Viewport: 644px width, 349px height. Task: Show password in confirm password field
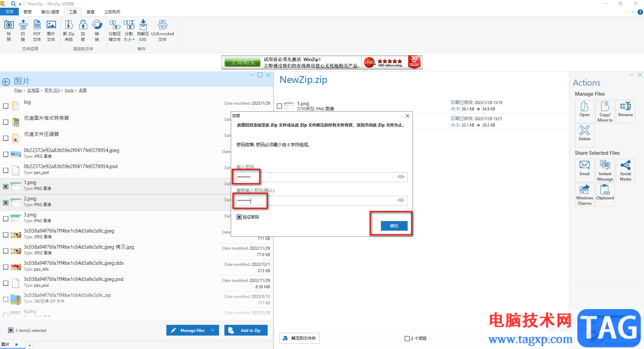[401, 200]
